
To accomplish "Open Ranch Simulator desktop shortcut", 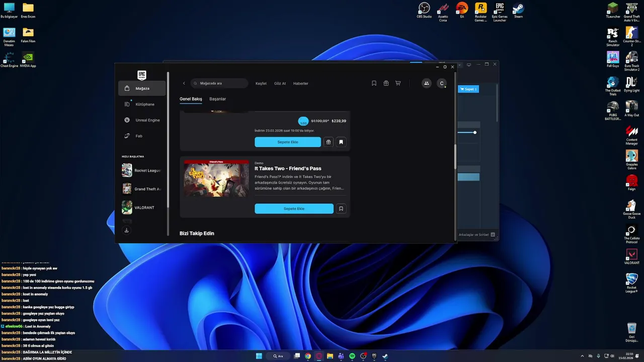I will pyautogui.click(x=613, y=37).
